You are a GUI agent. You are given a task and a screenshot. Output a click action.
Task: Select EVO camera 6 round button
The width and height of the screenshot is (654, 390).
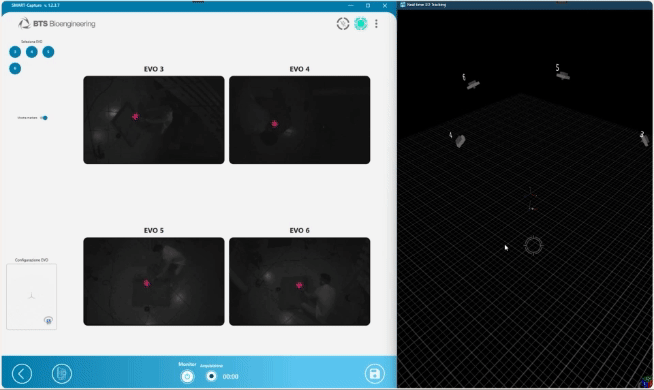(x=15, y=68)
